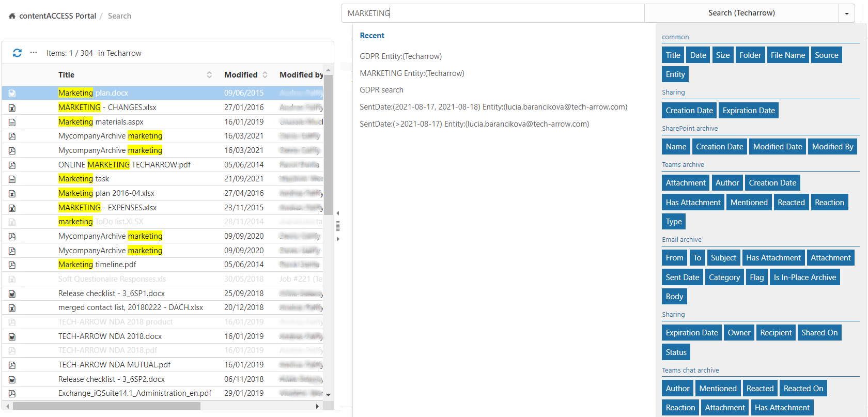Select recent SentDate 2021-08-17 to 2021-08-18 search
Screen dimensions: 868x417
(493, 107)
